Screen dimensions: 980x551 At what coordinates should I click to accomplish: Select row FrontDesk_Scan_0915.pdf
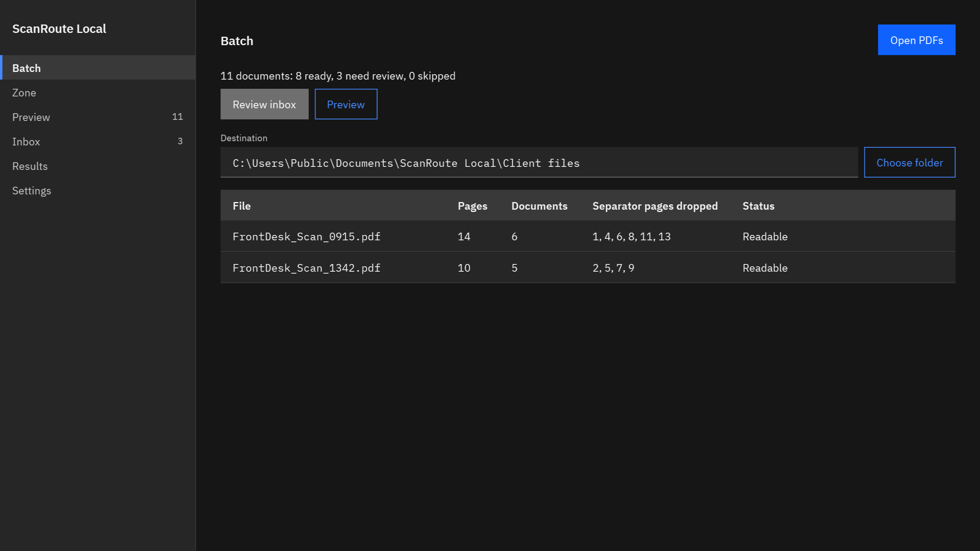point(588,236)
